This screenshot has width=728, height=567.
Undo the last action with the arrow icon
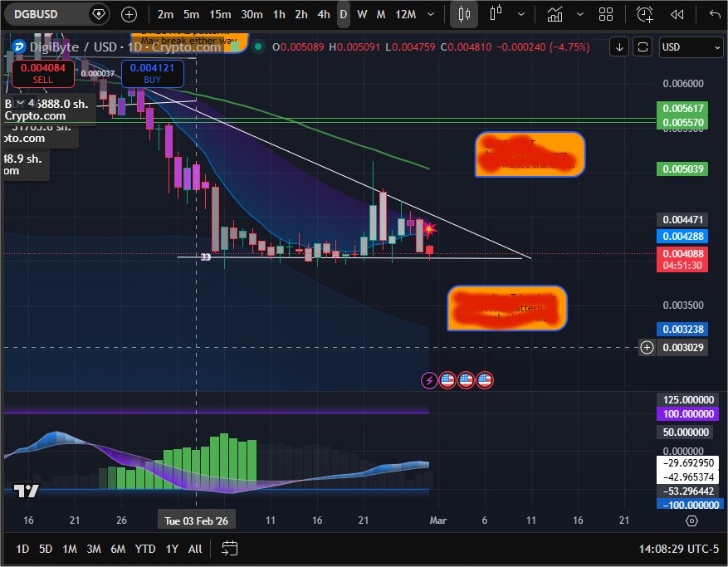[715, 14]
